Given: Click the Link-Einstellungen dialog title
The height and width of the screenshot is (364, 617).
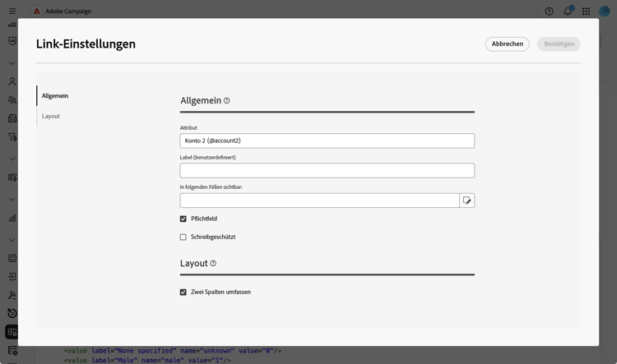Looking at the screenshot, I should (86, 44).
